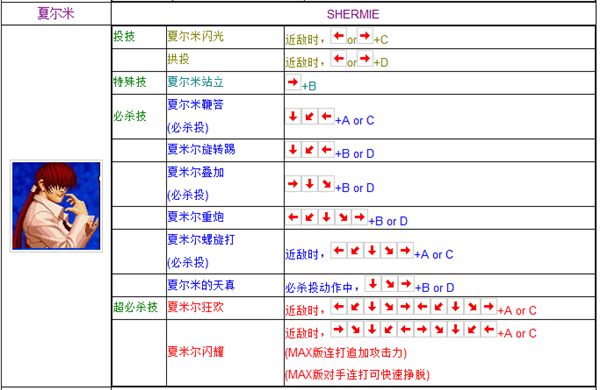This screenshot has width=600, height=390.
Task: Click the purple 夏尔米 header cell
Action: [56, 13]
